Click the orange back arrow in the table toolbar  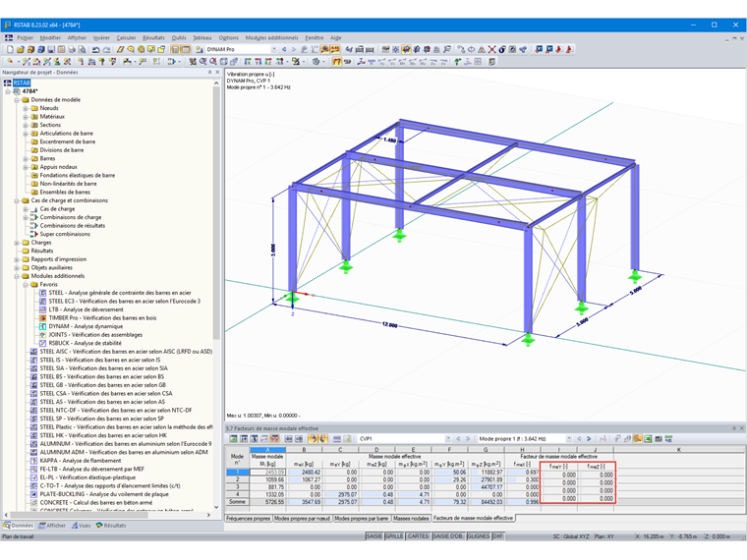tap(313, 438)
